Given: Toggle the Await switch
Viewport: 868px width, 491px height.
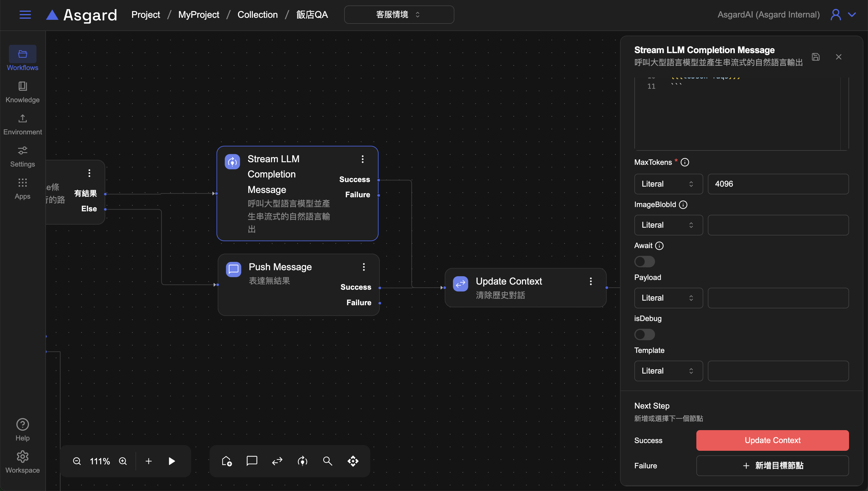Looking at the screenshot, I should click(x=644, y=261).
